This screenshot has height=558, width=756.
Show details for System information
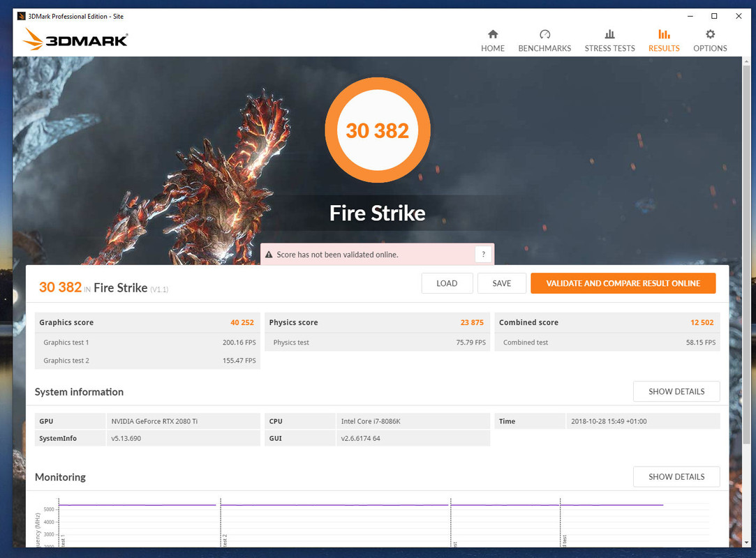[x=676, y=391]
